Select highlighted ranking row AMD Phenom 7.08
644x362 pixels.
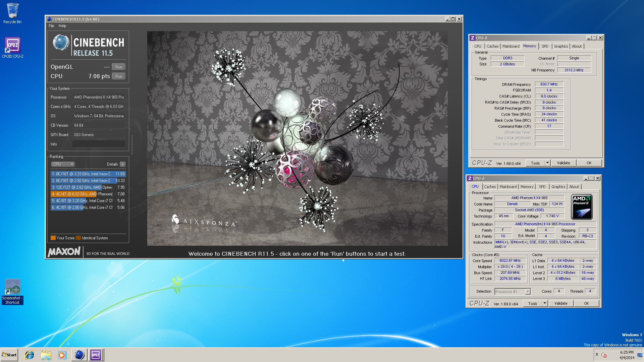[88, 194]
